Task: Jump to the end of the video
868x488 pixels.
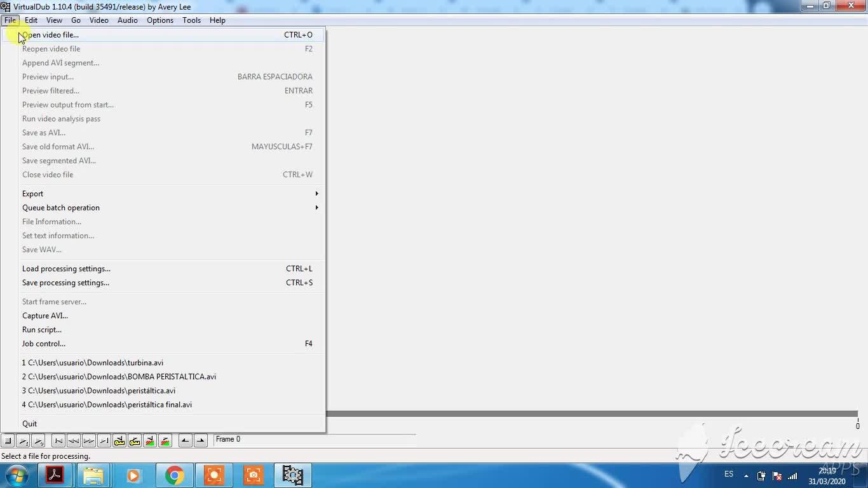Action: point(104,440)
